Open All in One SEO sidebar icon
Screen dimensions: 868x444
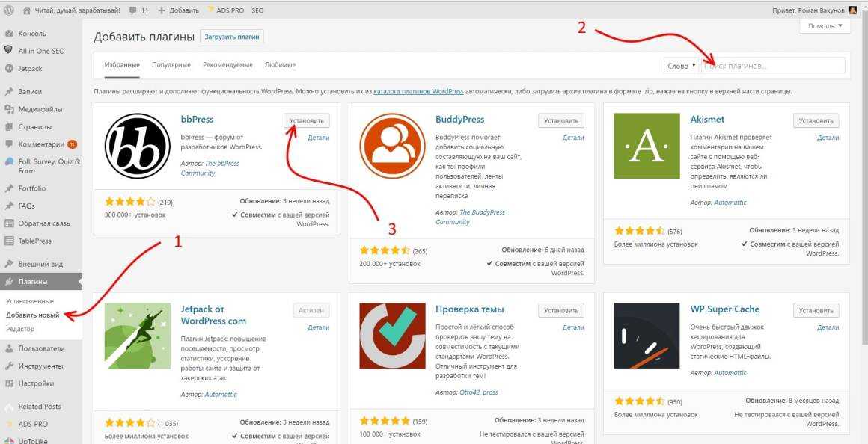click(x=9, y=50)
